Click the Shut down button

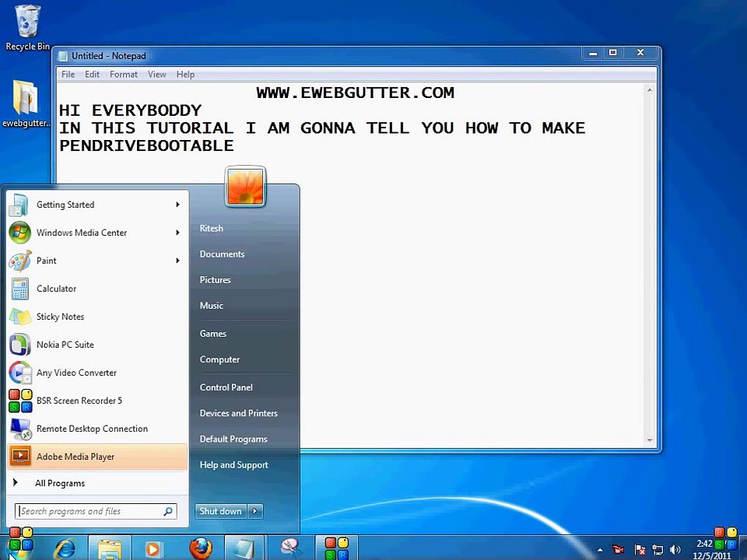(220, 511)
